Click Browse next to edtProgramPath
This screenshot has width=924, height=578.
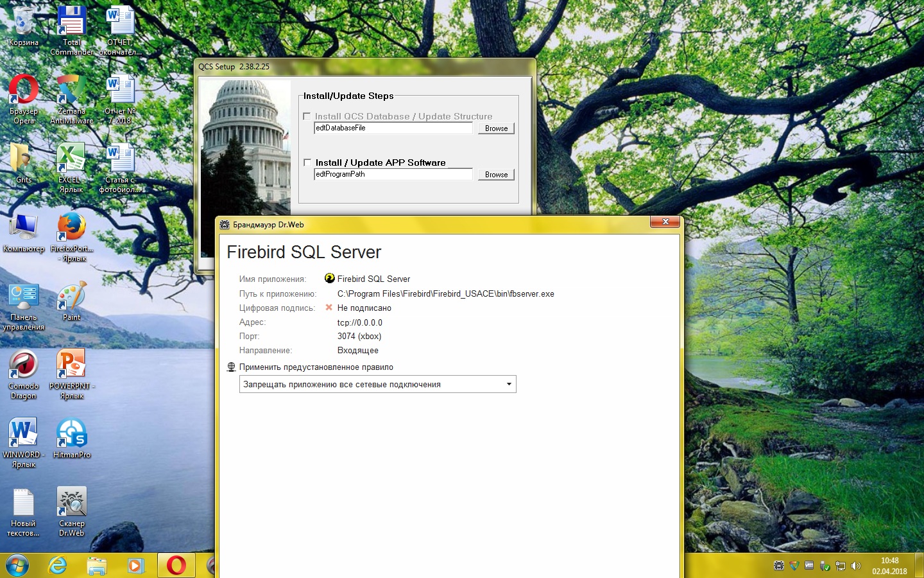coord(496,175)
